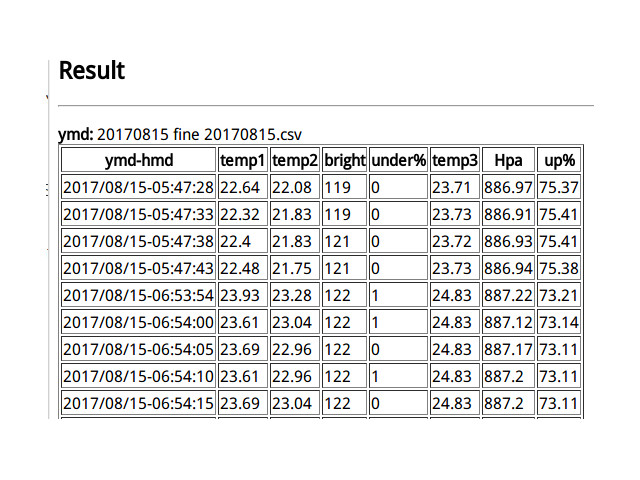The height and width of the screenshot is (480, 640).
Task: Click the up% value 75.37
Action: [559, 187]
